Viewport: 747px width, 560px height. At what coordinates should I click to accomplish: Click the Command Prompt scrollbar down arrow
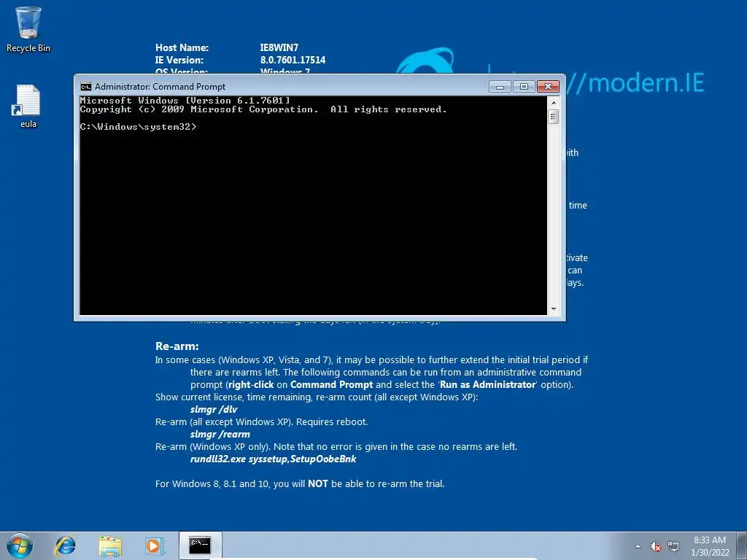click(554, 309)
